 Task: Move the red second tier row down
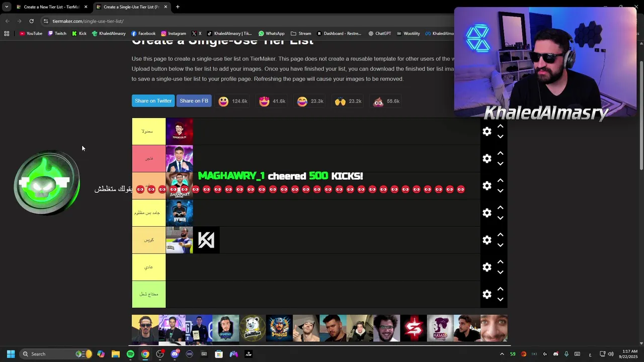pyautogui.click(x=500, y=163)
